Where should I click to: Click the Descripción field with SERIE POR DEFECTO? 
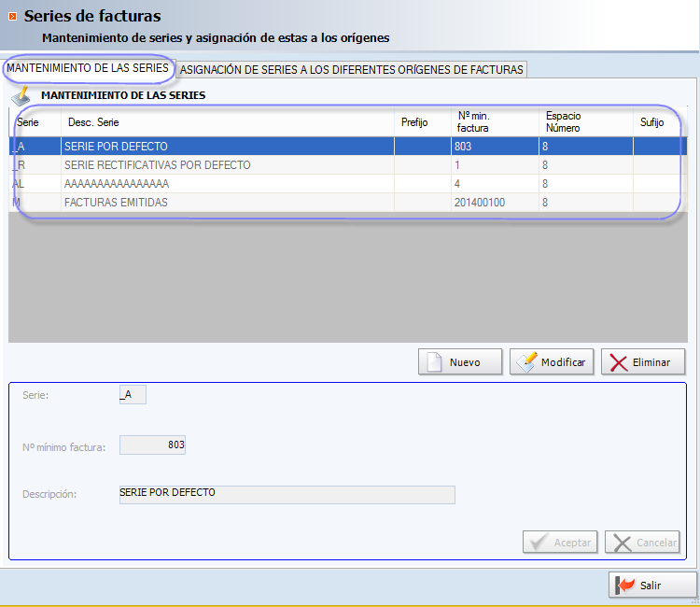coord(287,494)
